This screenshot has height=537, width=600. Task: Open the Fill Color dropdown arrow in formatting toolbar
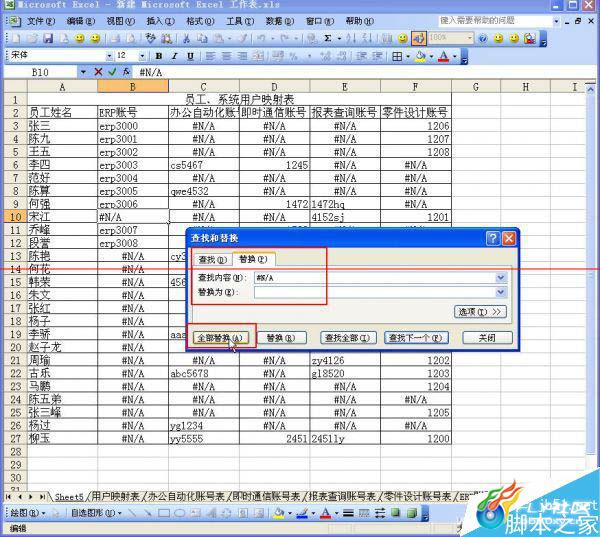tap(431, 57)
